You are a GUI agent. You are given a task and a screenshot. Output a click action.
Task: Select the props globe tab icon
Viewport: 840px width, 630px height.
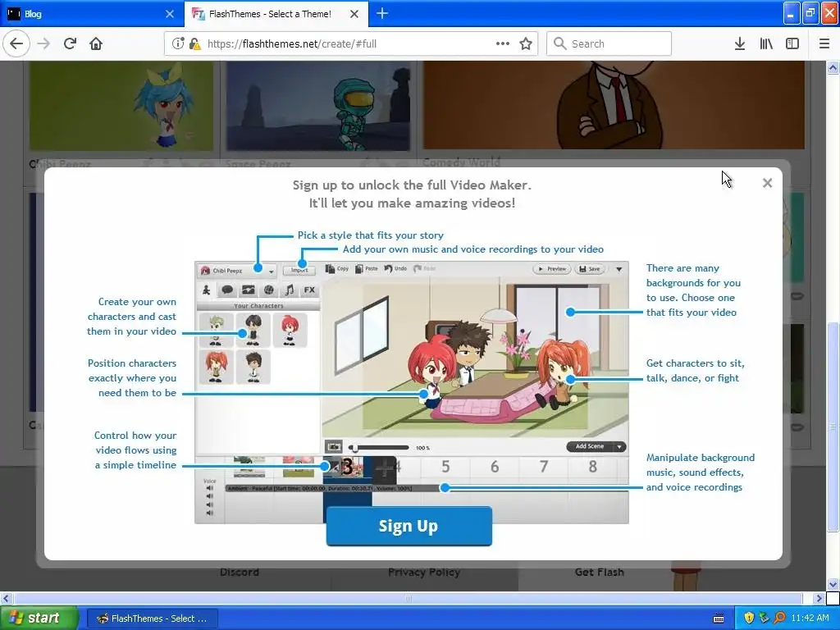point(269,290)
